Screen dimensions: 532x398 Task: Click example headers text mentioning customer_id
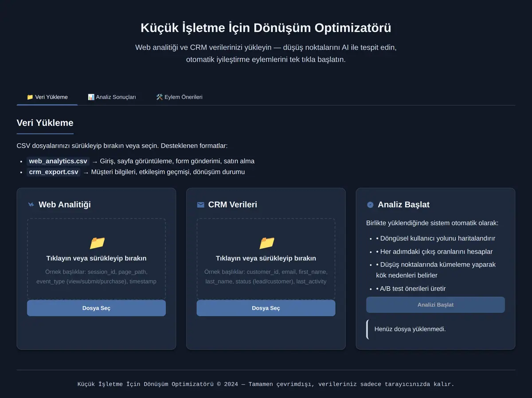[x=266, y=277]
